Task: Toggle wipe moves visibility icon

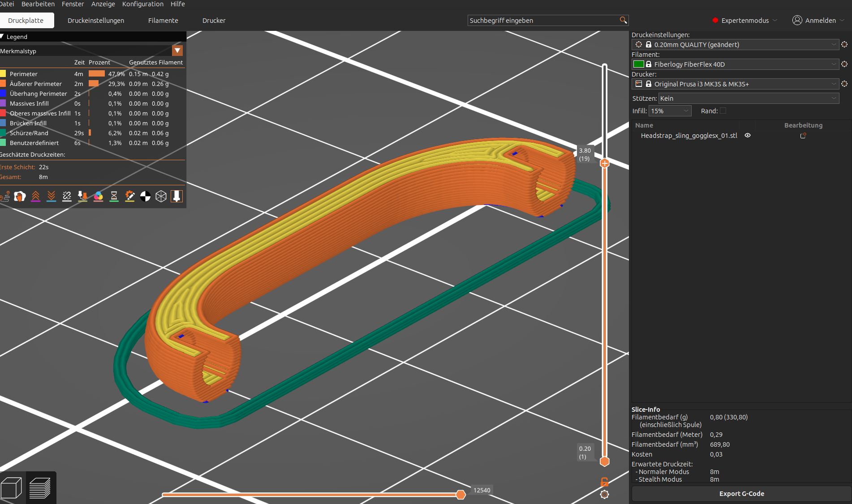Action: click(x=20, y=196)
